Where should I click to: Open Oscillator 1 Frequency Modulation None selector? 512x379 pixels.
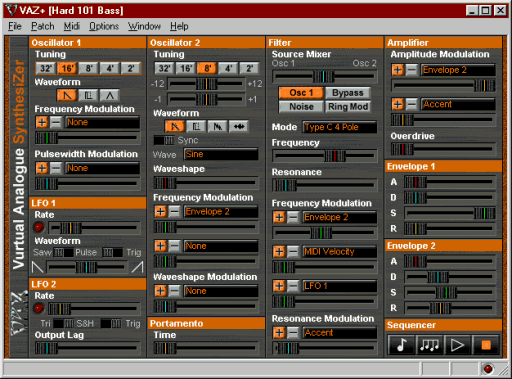pos(102,122)
